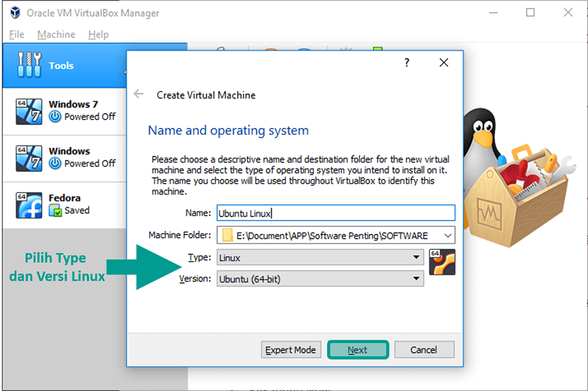Minimize the VirtualBox Manager window
Screen dimensions: 588x391
point(493,13)
